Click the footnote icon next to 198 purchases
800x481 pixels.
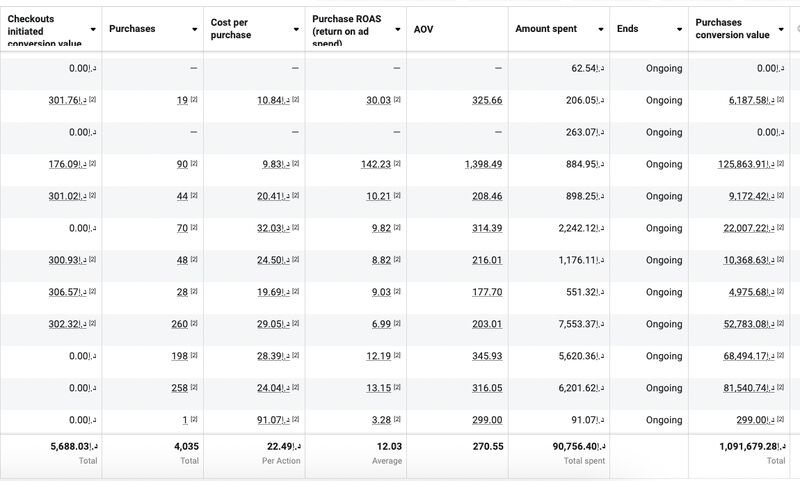pos(194,356)
